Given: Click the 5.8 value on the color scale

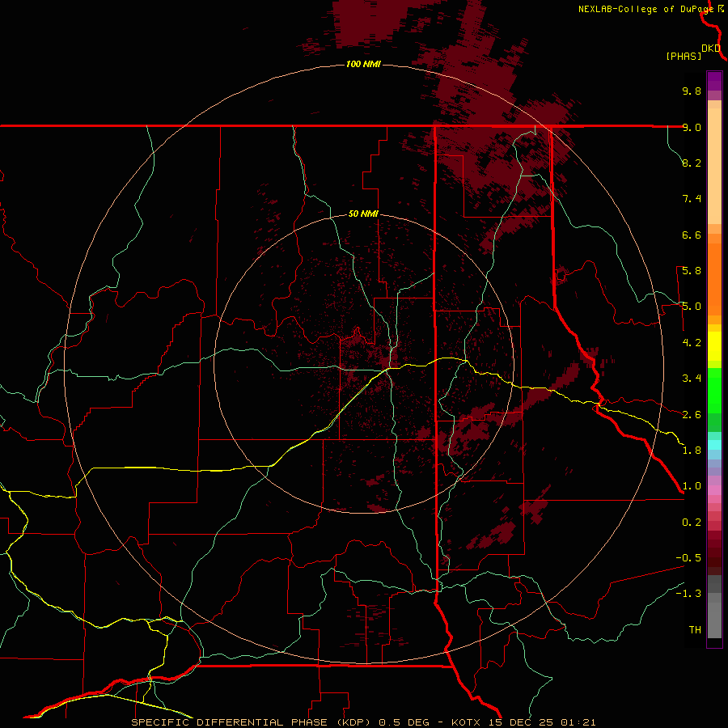Looking at the screenshot, I should coord(692,271).
